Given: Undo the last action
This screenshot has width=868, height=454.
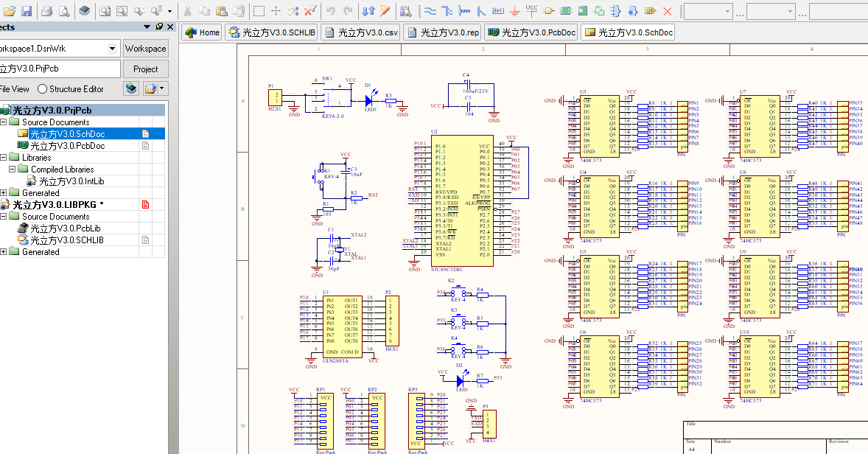Looking at the screenshot, I should point(331,10).
